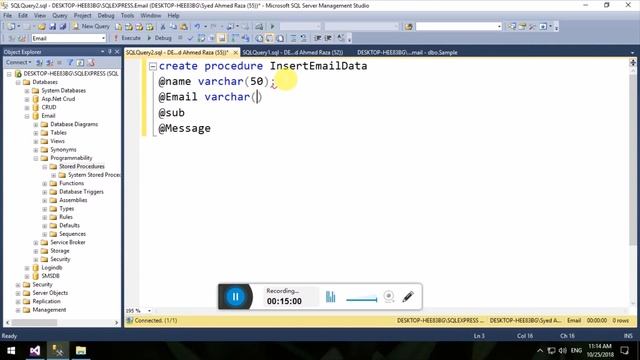Click the Undo arrow icon
Image resolution: width=640 pixels, height=360 pixels.
coord(198,27)
